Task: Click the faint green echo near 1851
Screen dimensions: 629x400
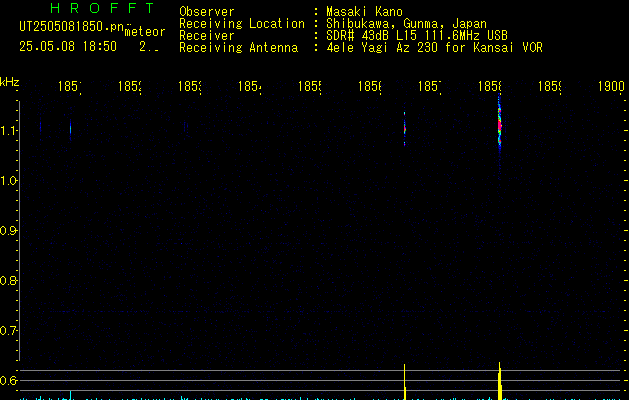Action: pos(71,129)
